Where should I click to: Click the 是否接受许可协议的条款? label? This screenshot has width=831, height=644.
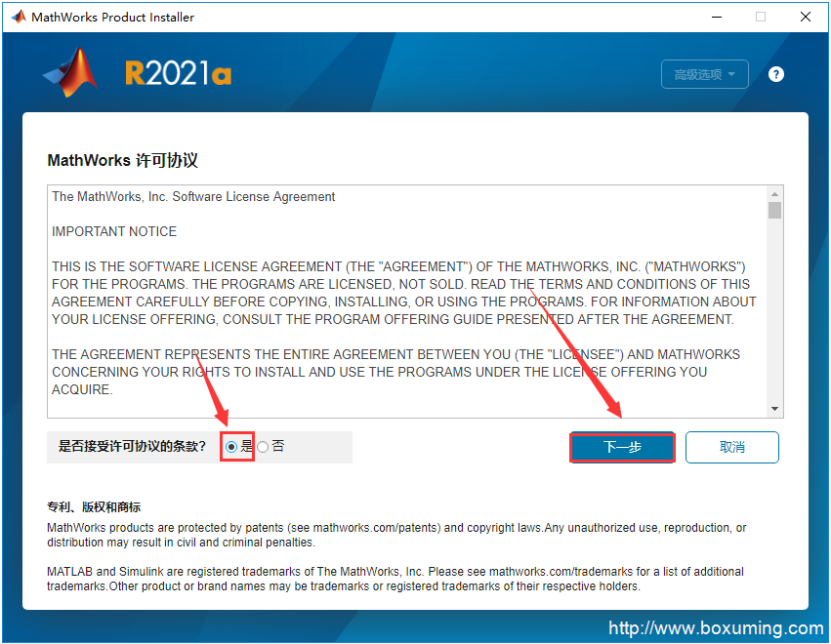click(132, 447)
